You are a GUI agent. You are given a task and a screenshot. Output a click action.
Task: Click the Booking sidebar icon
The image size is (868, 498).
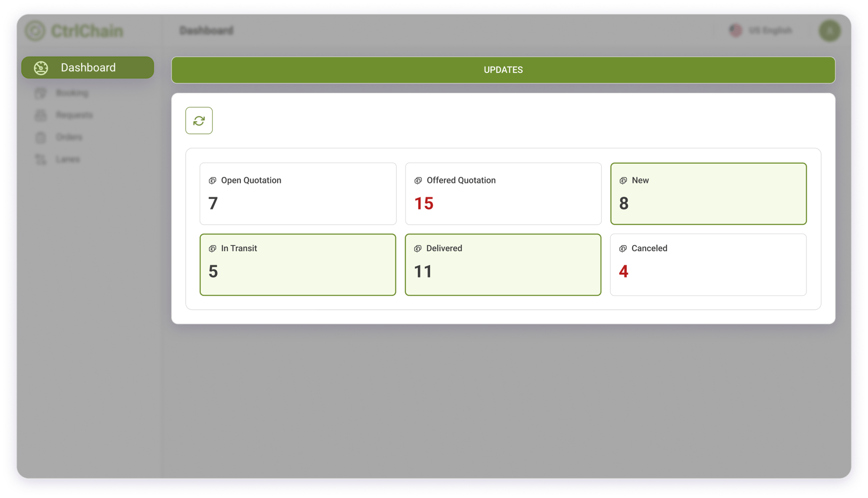(x=41, y=93)
